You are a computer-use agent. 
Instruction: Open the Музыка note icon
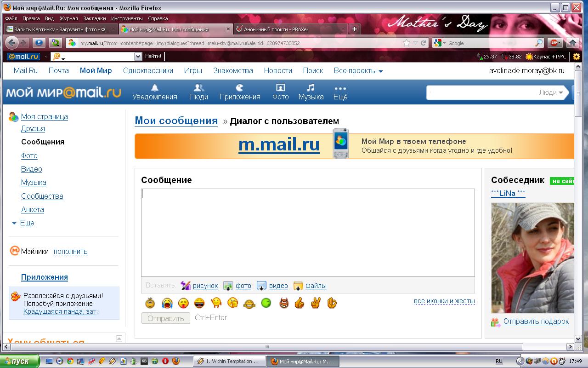[311, 87]
